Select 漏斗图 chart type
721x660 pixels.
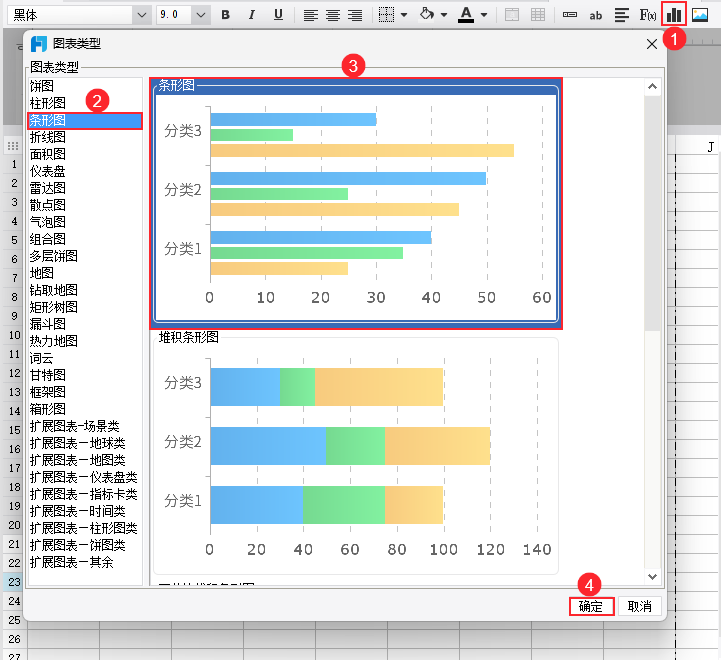coord(85,324)
